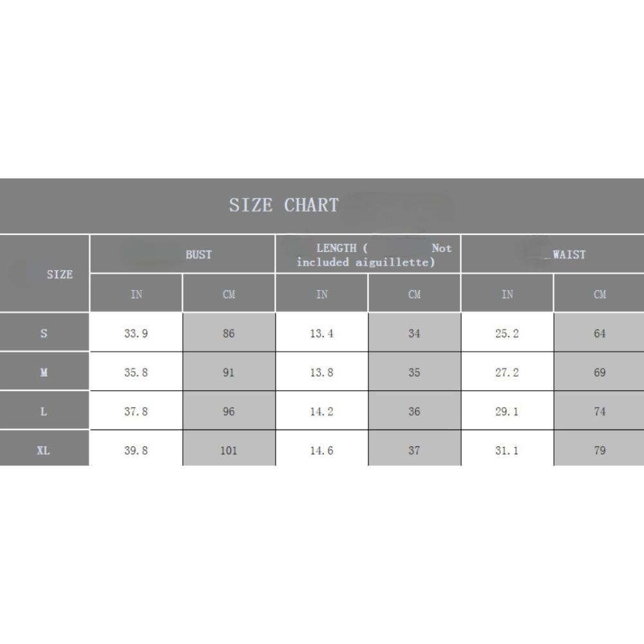Select the SIZE column header

tap(59, 274)
